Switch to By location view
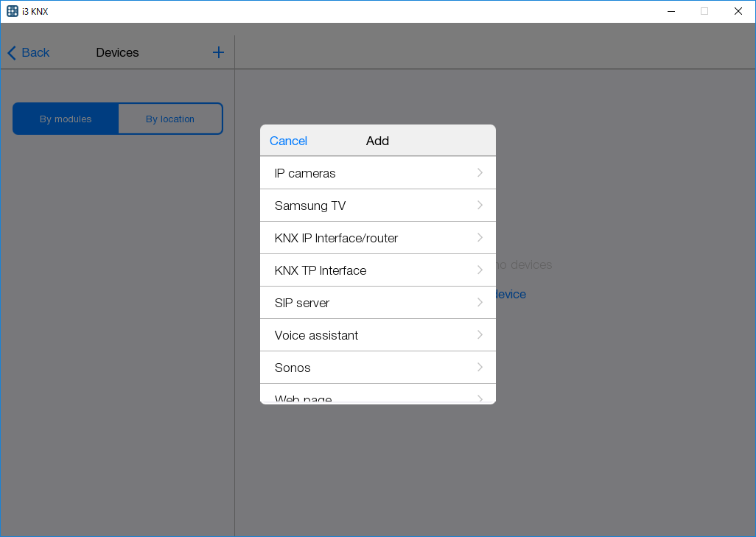 point(170,119)
